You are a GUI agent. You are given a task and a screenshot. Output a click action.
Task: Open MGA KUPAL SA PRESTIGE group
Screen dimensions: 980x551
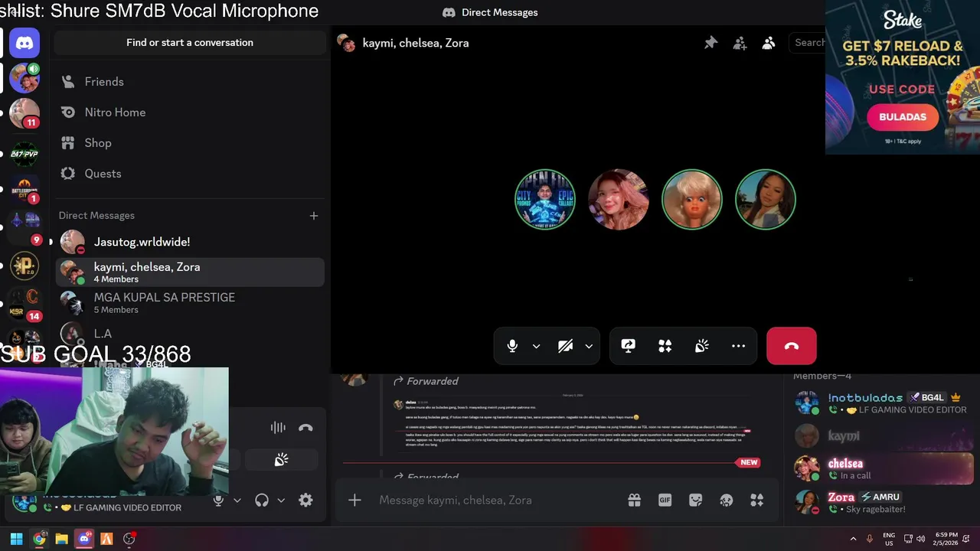[190, 303]
